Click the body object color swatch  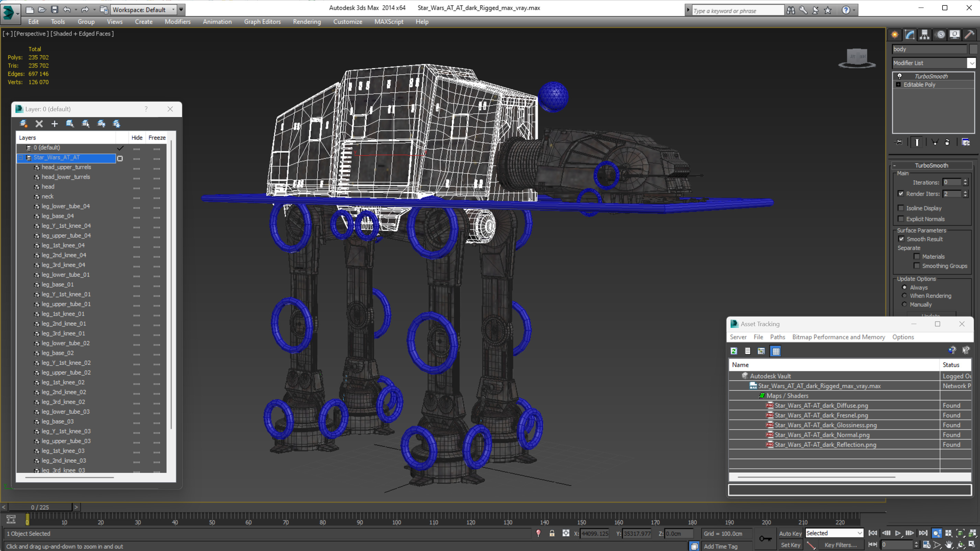point(973,49)
